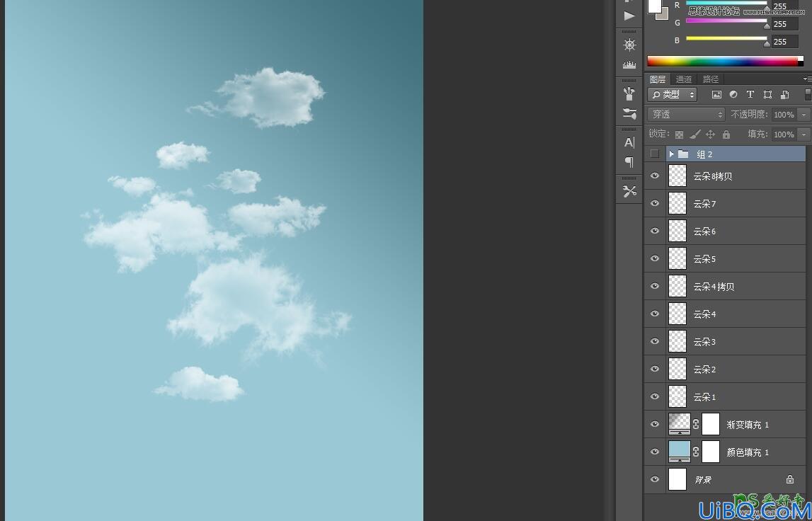The width and height of the screenshot is (812, 521).
Task: Open the Character panel icon
Action: 629,142
